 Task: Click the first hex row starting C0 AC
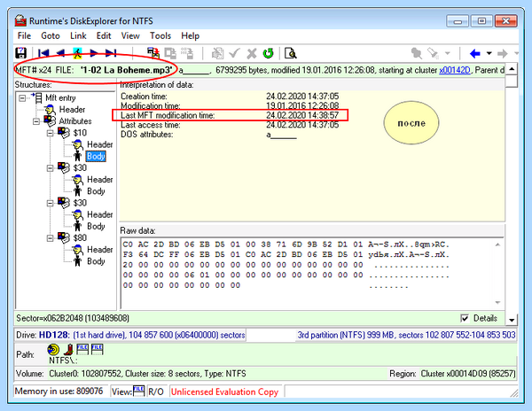[x=243, y=244]
